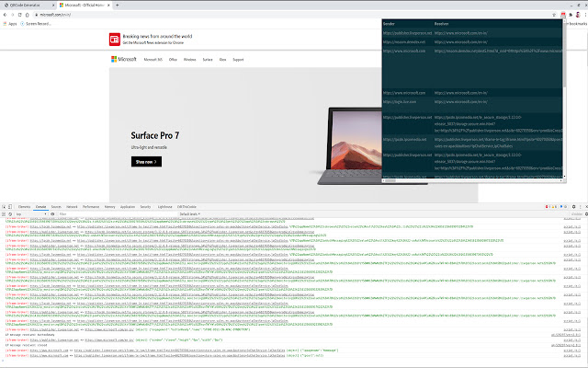
Task: Close the Microsoft Official Home tab
Action: (108, 6)
